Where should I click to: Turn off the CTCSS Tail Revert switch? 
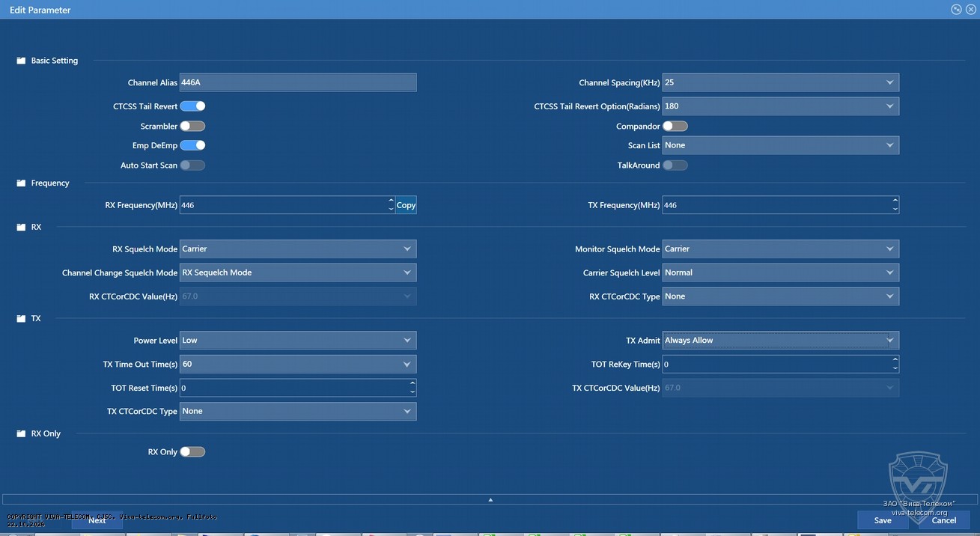[192, 106]
